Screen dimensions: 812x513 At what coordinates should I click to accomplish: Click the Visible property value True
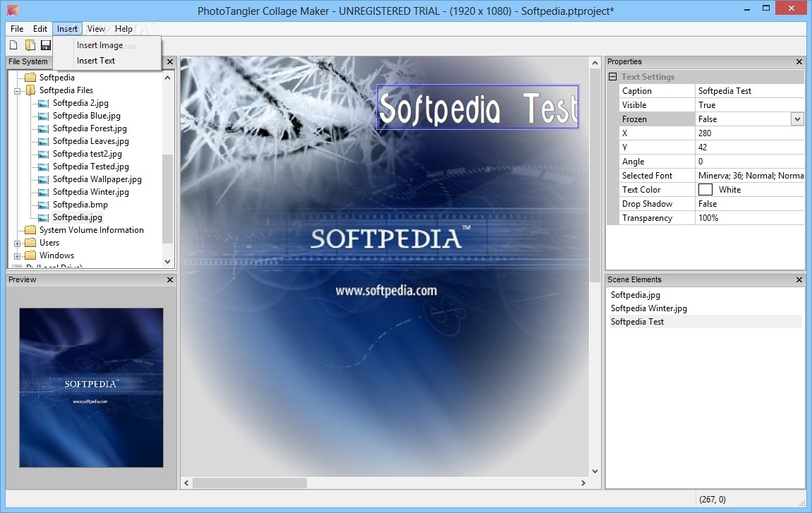coord(750,105)
